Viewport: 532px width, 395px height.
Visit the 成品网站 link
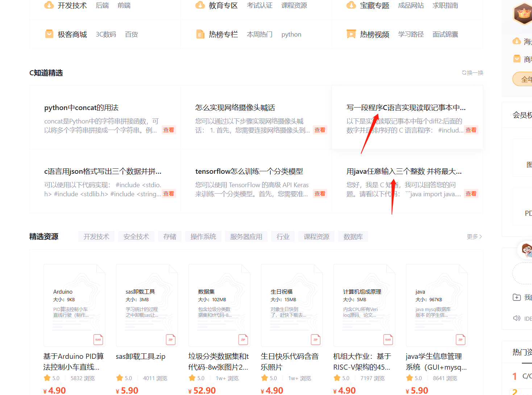click(411, 5)
